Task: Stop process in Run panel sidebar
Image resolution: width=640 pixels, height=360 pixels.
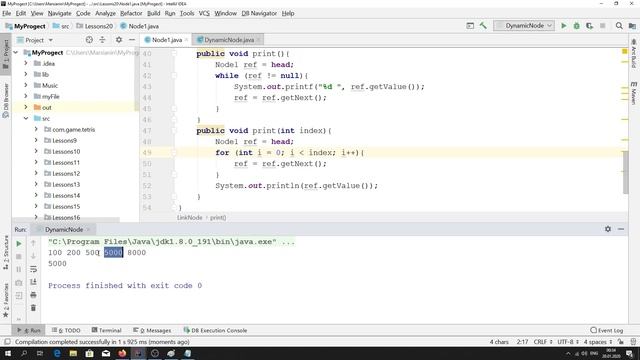Action: pyautogui.click(x=19, y=257)
